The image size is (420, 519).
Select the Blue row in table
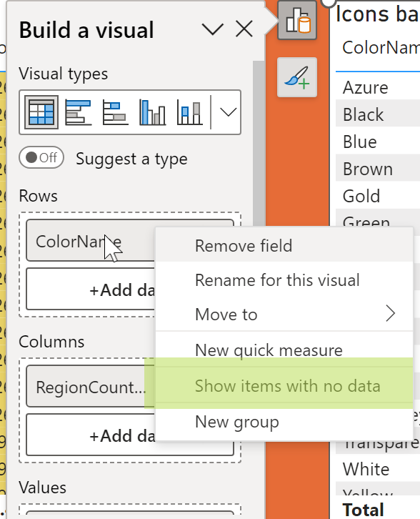pos(378,142)
